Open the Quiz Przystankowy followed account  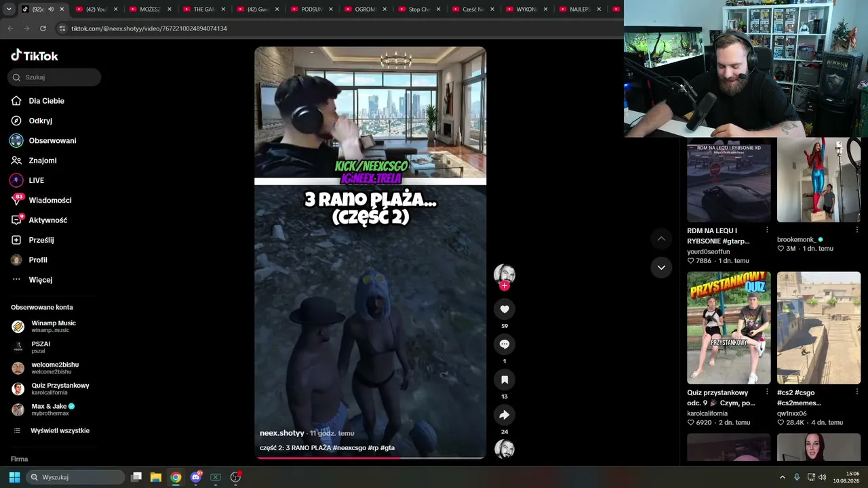51,388
